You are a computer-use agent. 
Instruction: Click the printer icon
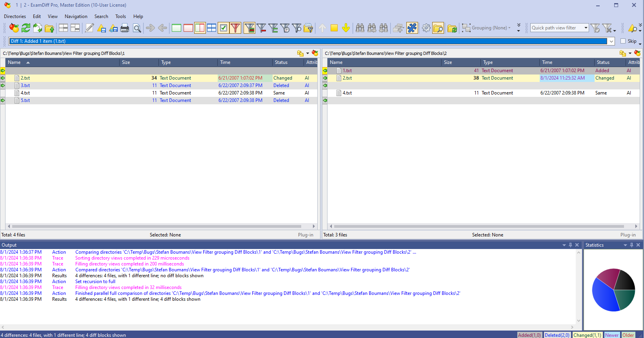tap(125, 28)
